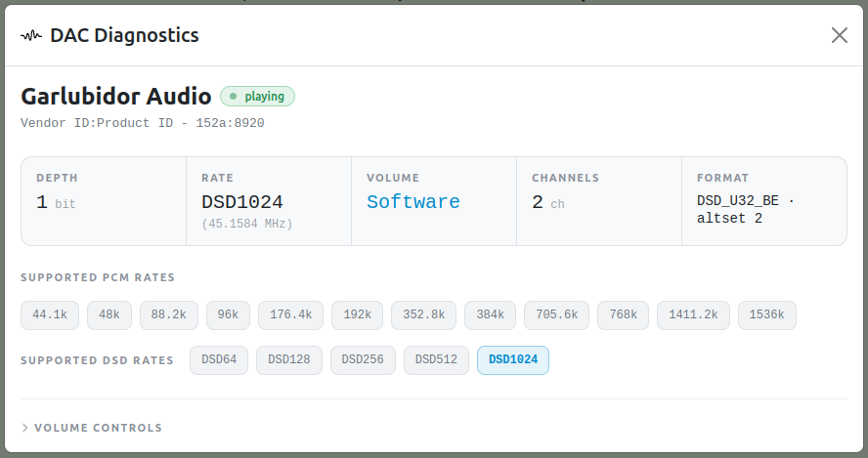
Task: Select the 96k PCM rate chip
Action: pyautogui.click(x=228, y=314)
